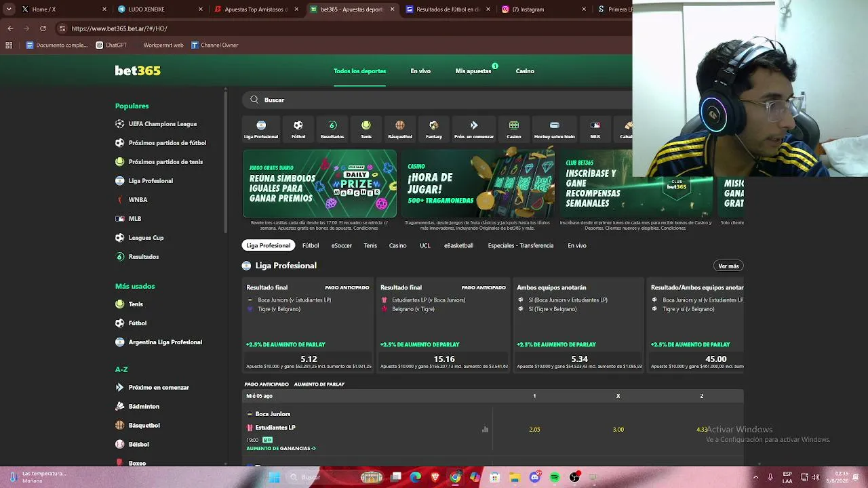Image resolution: width=868 pixels, height=488 pixels.
Task: Launch Spotify from the taskbar
Action: coord(555,477)
